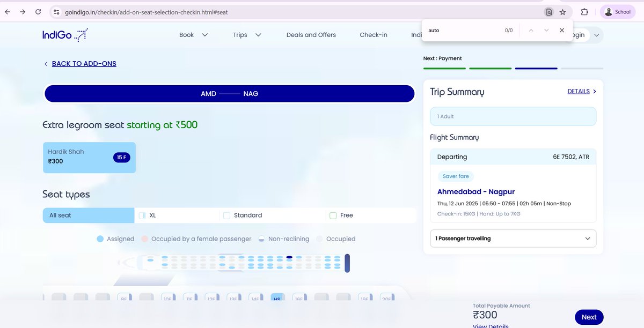
Task: Click the browser address bar URL
Action: pos(146,12)
